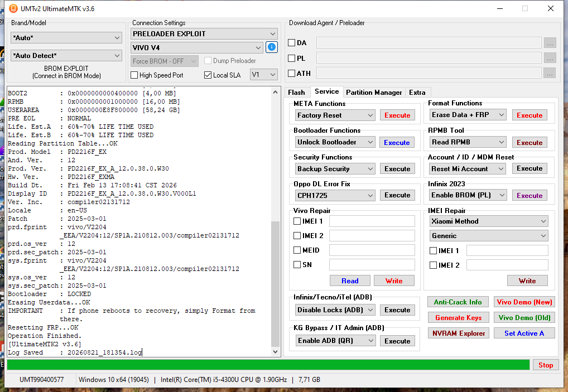This screenshot has height=392, width=568.
Task: Click the Generate Keys button
Action: [x=458, y=317]
